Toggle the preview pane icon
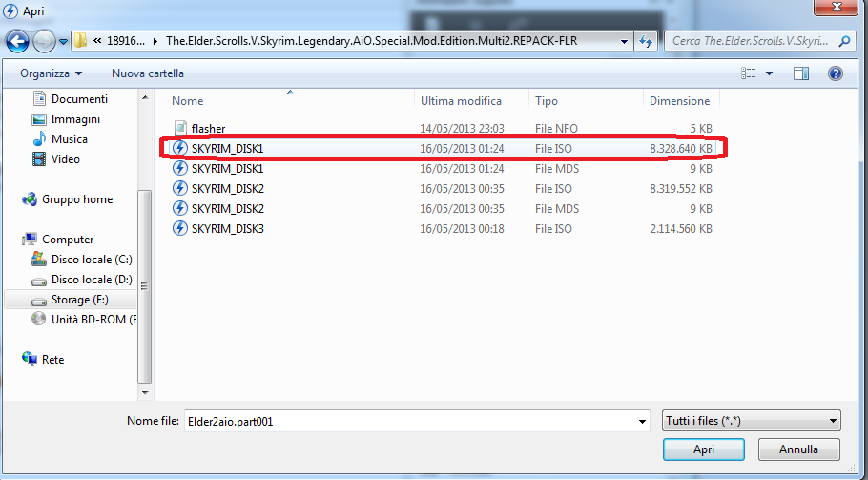This screenshot has height=480, width=868. 801,73
